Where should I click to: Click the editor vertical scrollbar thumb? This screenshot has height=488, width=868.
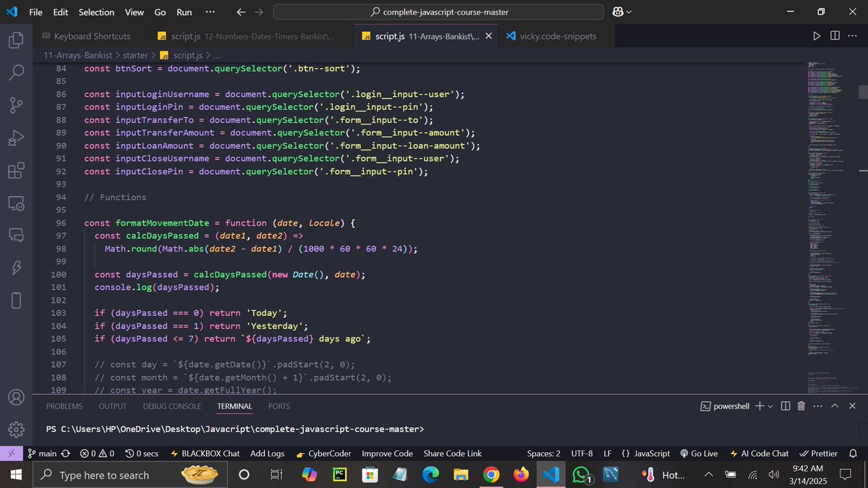(x=863, y=92)
